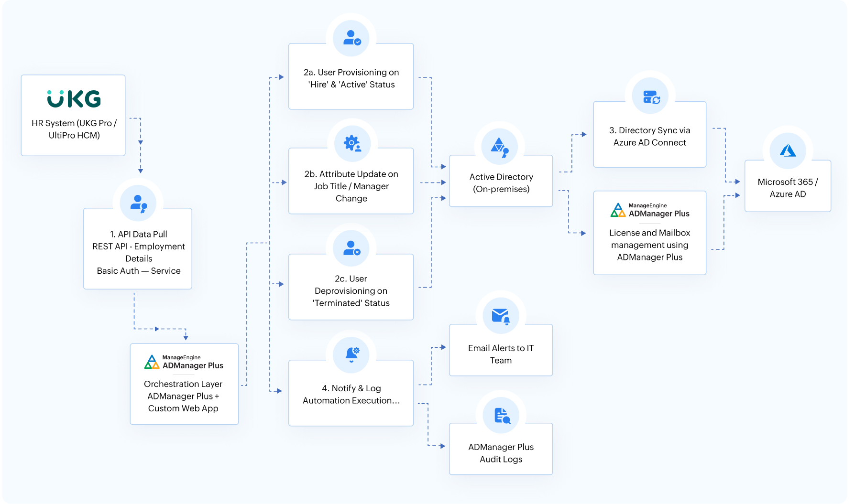Select the Active Directory pyramid icon

coord(500,147)
